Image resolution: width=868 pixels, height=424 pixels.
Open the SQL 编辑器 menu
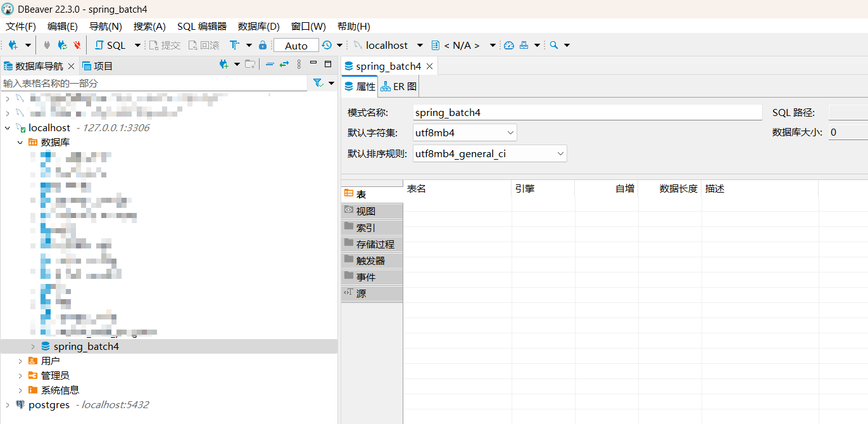(202, 27)
